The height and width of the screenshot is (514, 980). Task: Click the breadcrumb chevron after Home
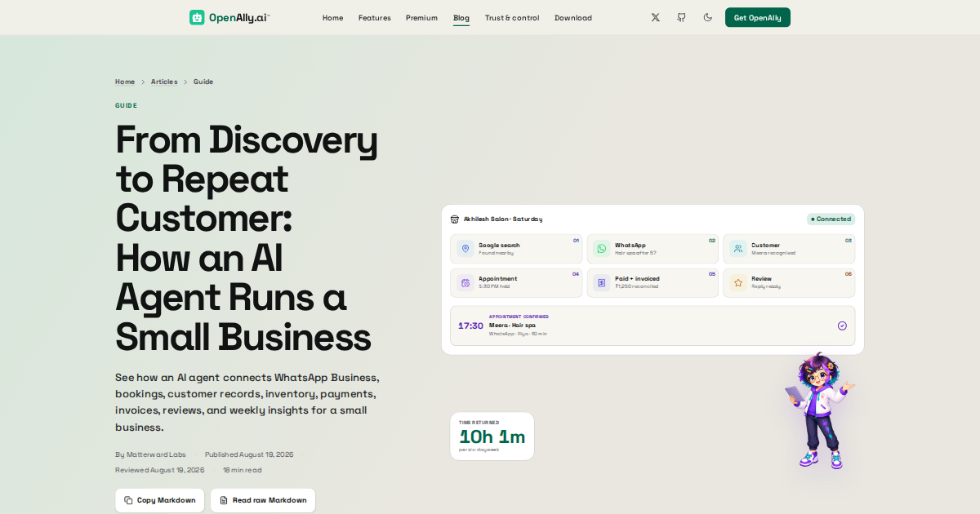coord(143,82)
